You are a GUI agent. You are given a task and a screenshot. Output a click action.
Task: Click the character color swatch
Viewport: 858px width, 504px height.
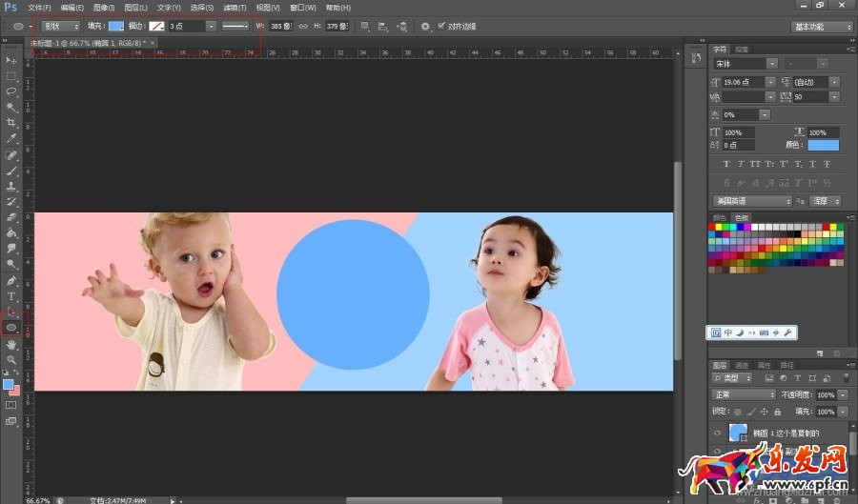click(x=823, y=145)
